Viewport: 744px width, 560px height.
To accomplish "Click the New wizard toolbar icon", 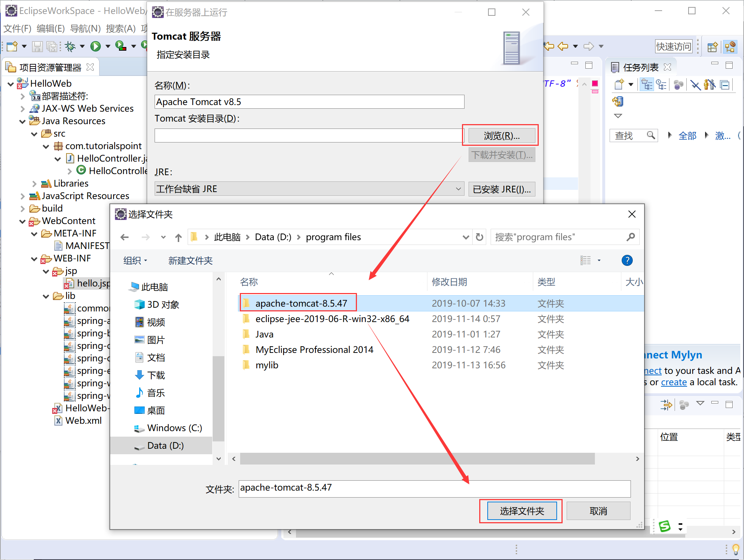I will tap(12, 46).
